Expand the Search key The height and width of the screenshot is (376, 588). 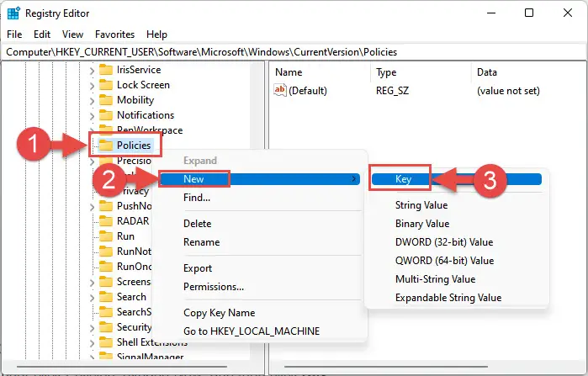point(92,297)
